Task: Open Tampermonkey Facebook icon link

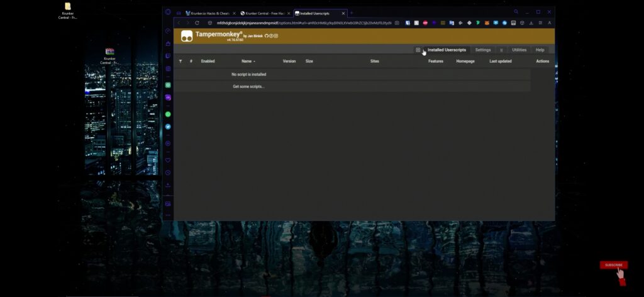Action: pyautogui.click(x=271, y=36)
